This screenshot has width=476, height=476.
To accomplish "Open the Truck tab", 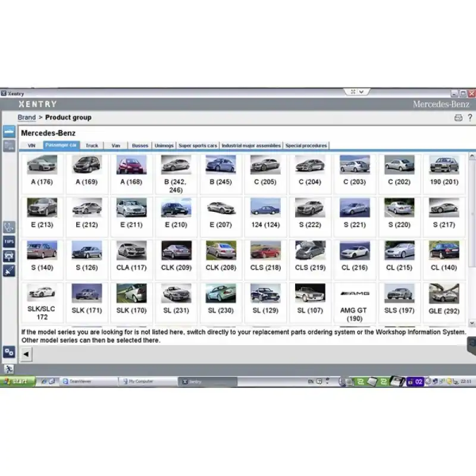I will (92, 146).
